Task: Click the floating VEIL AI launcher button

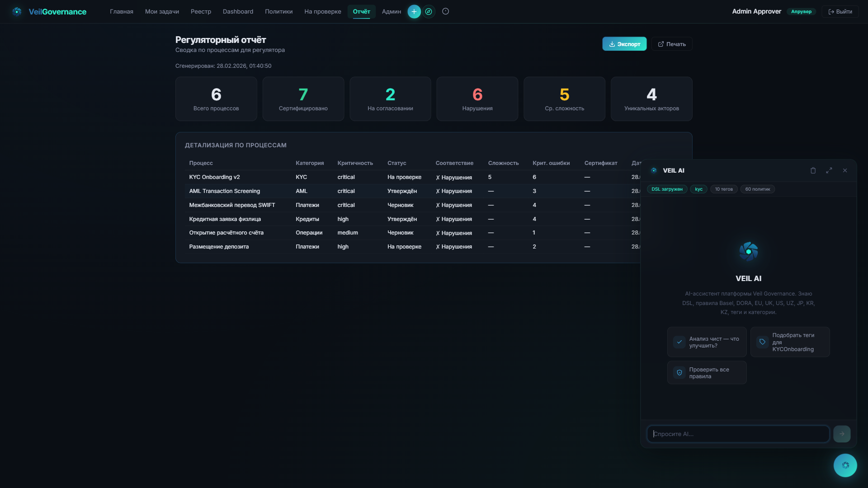Action: [x=844, y=465]
